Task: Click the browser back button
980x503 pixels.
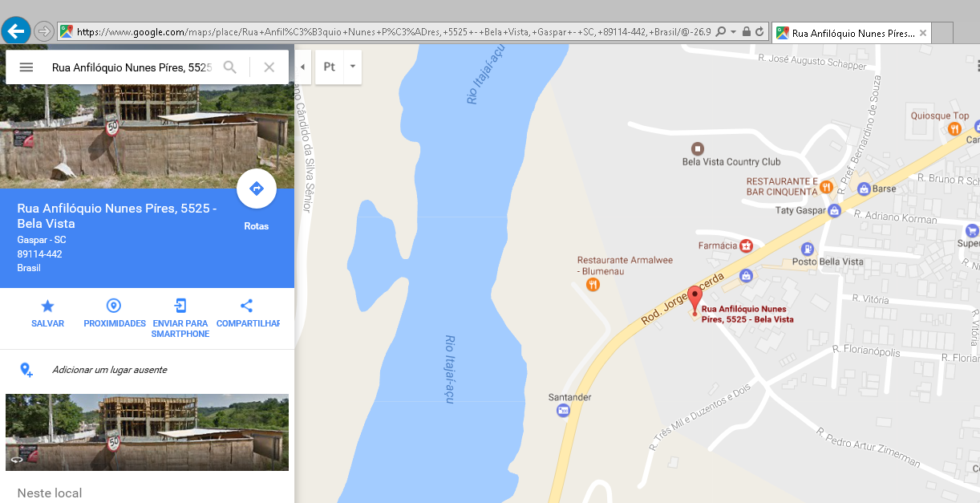Action: [16, 31]
